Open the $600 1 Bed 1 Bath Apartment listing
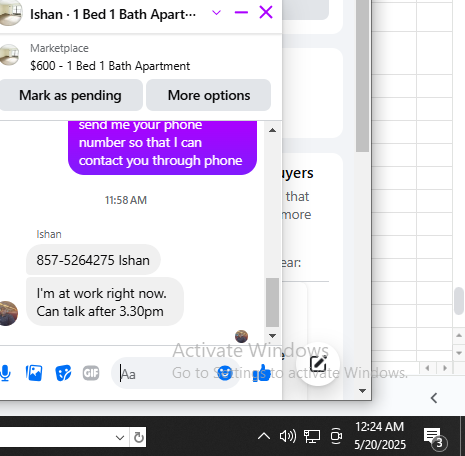The image size is (465, 456). coord(110,66)
